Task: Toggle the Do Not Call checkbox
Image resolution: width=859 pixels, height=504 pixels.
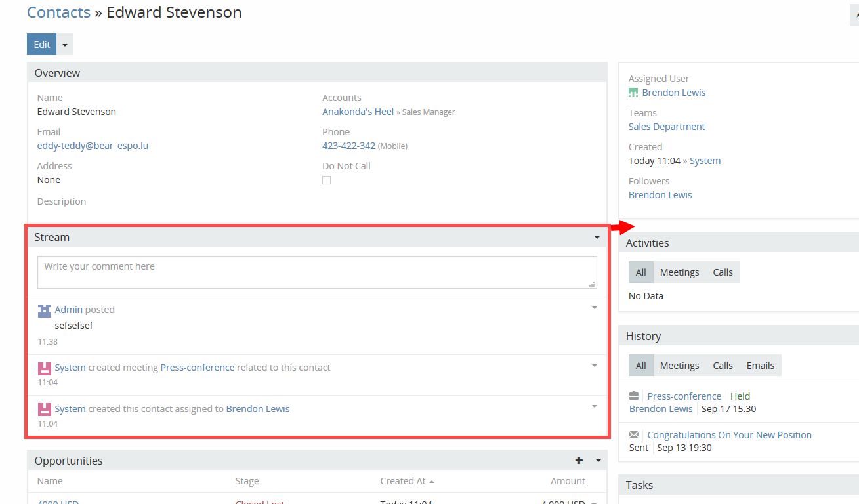Action: (327, 180)
